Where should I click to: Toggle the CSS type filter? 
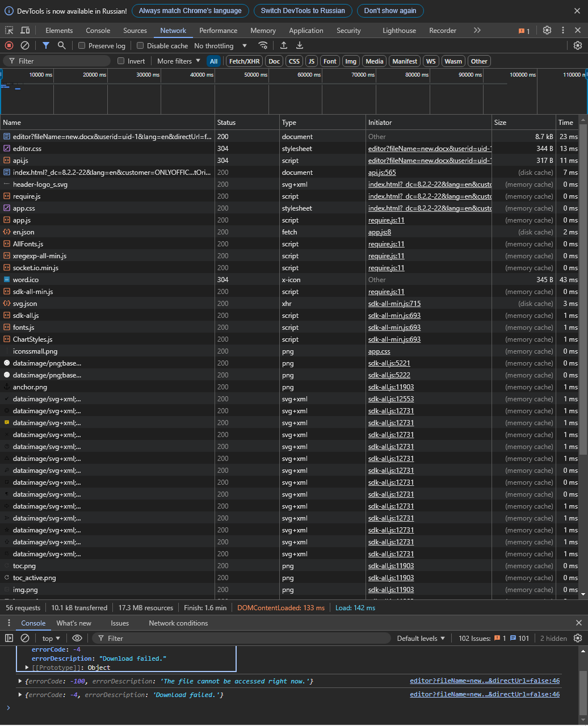click(294, 61)
